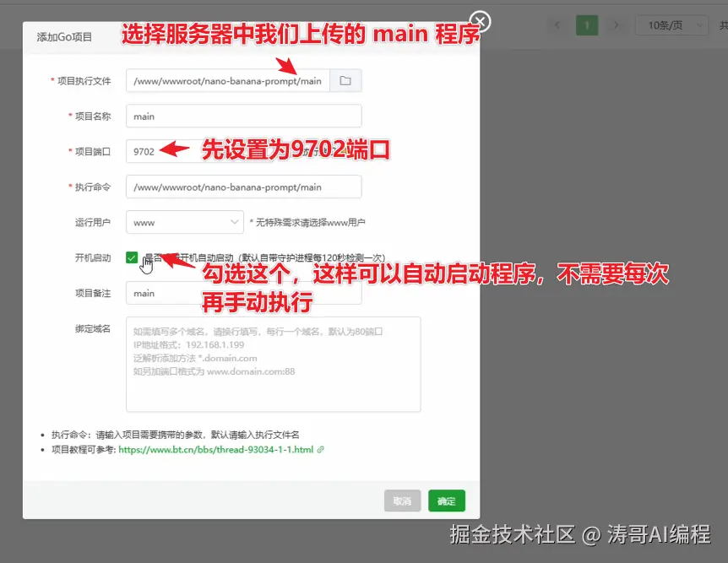728x563 pixels.
Task: Click the link icon beside the tutorial URL
Action: click(x=318, y=448)
